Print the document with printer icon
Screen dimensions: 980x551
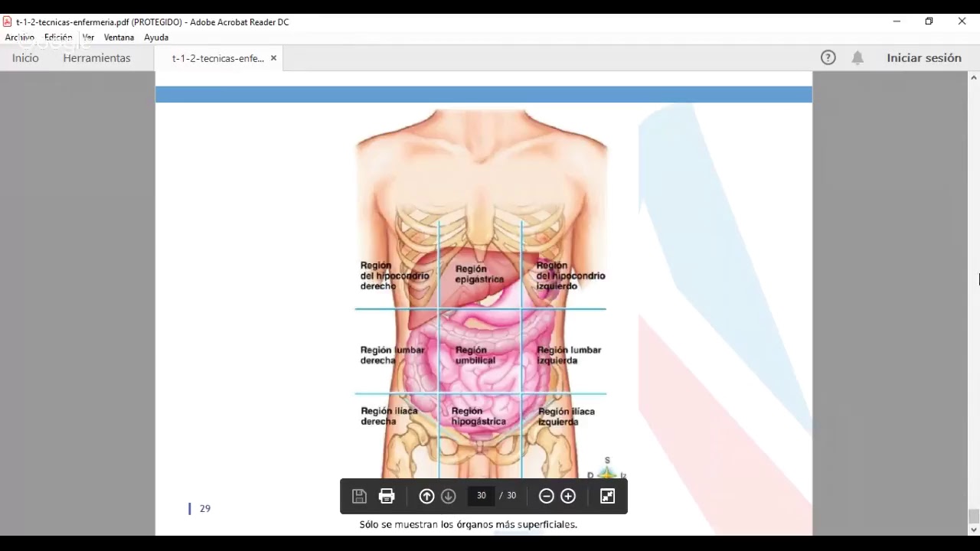(x=387, y=496)
